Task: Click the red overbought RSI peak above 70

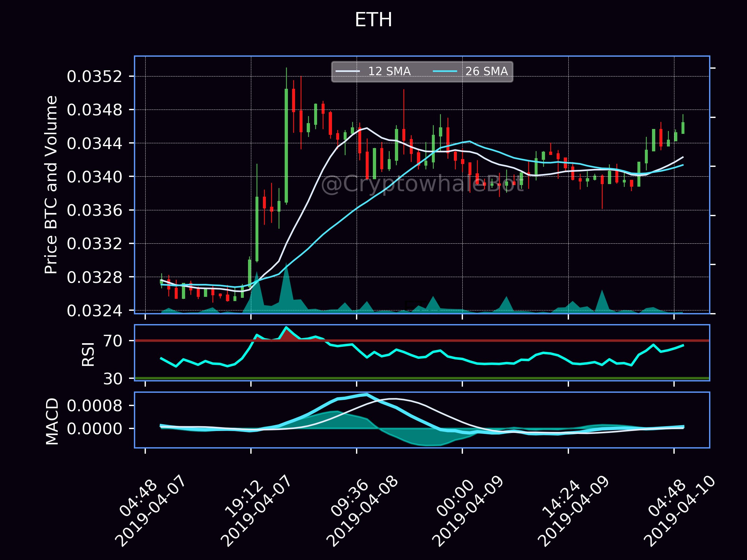Action: 286,334
